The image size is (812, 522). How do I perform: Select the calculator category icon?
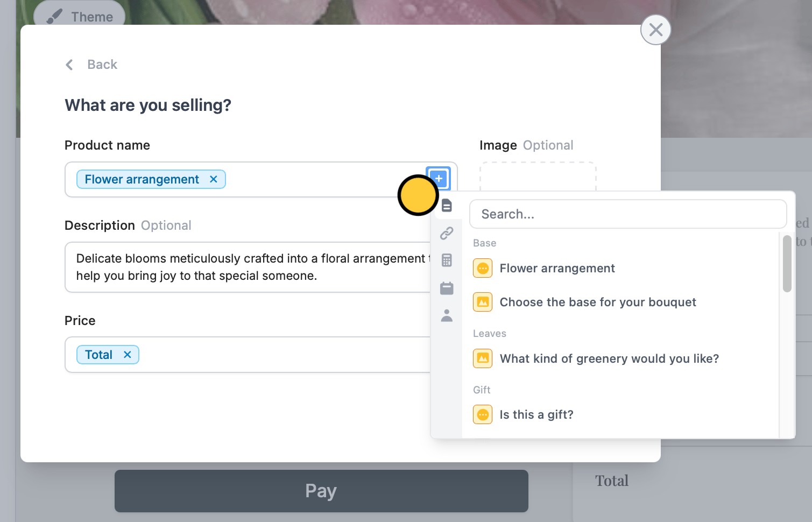coord(447,260)
